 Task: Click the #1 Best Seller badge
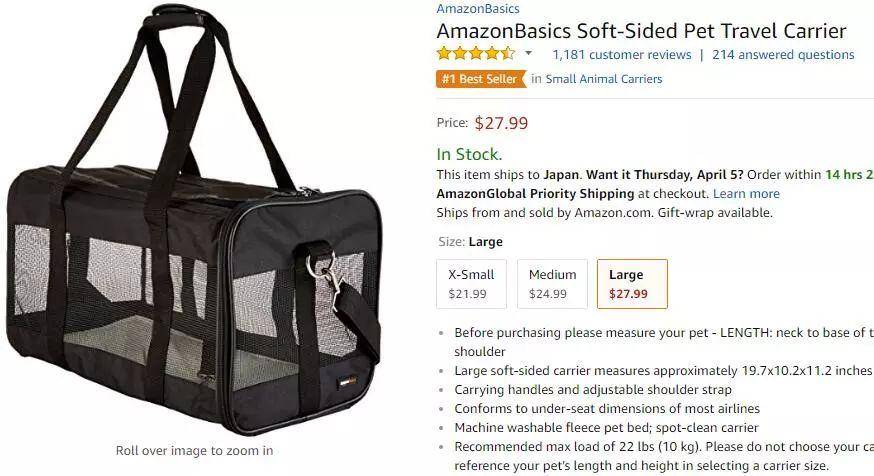click(481, 79)
